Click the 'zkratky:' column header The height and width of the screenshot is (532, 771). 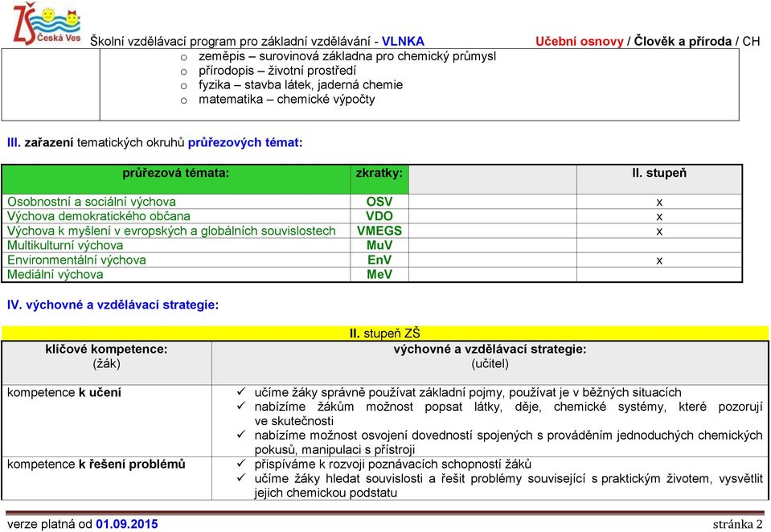(x=379, y=179)
